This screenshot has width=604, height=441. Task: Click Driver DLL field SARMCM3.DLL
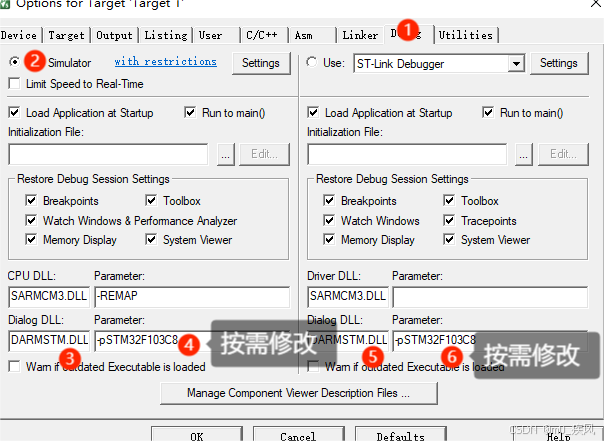348,297
